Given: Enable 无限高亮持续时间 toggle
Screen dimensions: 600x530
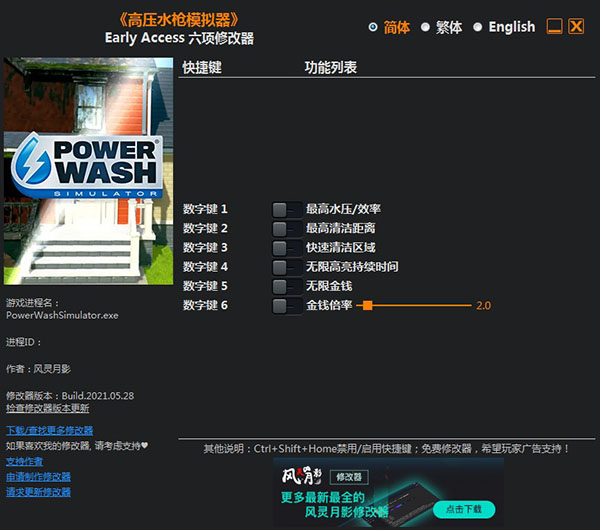Looking at the screenshot, I should click(x=286, y=267).
